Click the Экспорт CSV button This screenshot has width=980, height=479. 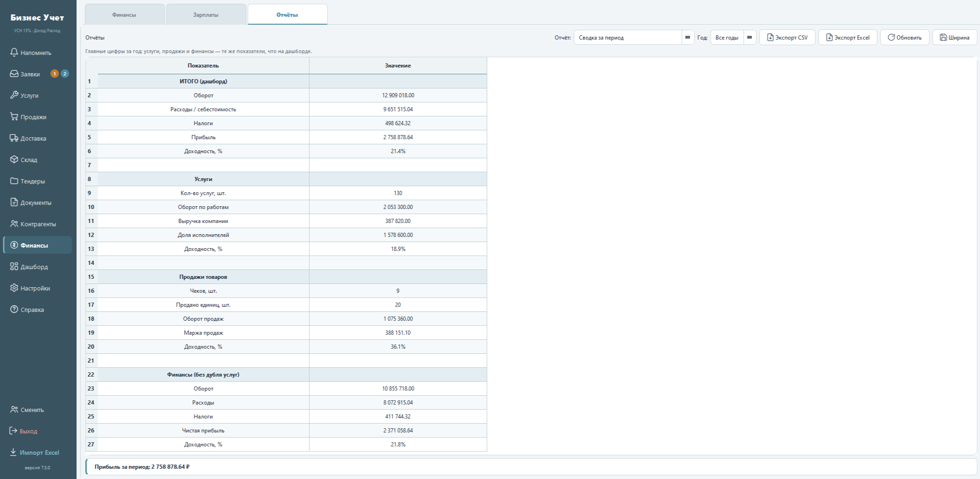pos(787,37)
